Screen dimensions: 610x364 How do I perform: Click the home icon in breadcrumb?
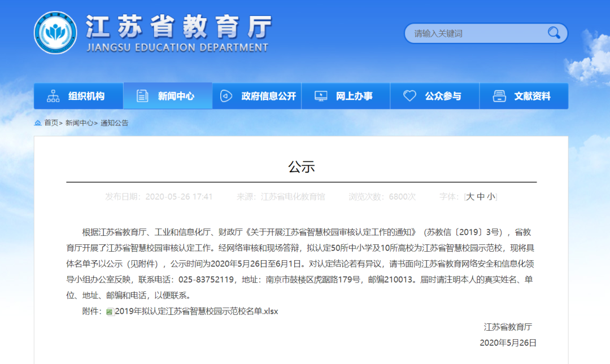pos(38,122)
